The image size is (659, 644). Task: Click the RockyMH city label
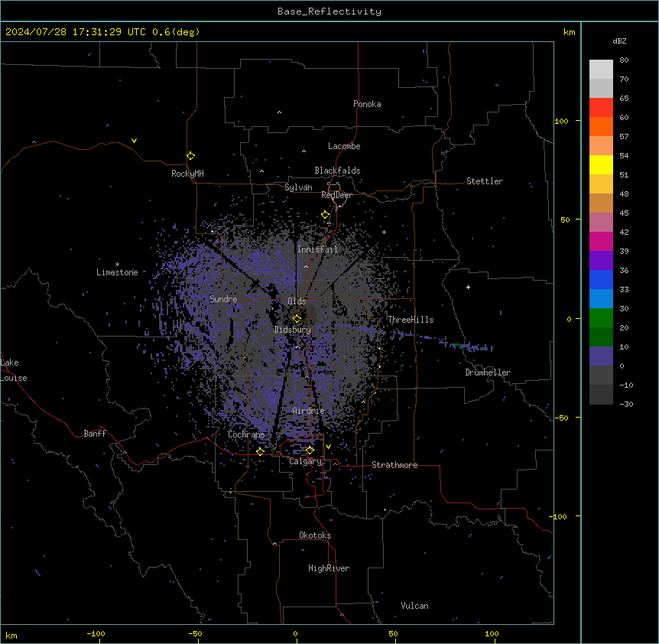187,174
